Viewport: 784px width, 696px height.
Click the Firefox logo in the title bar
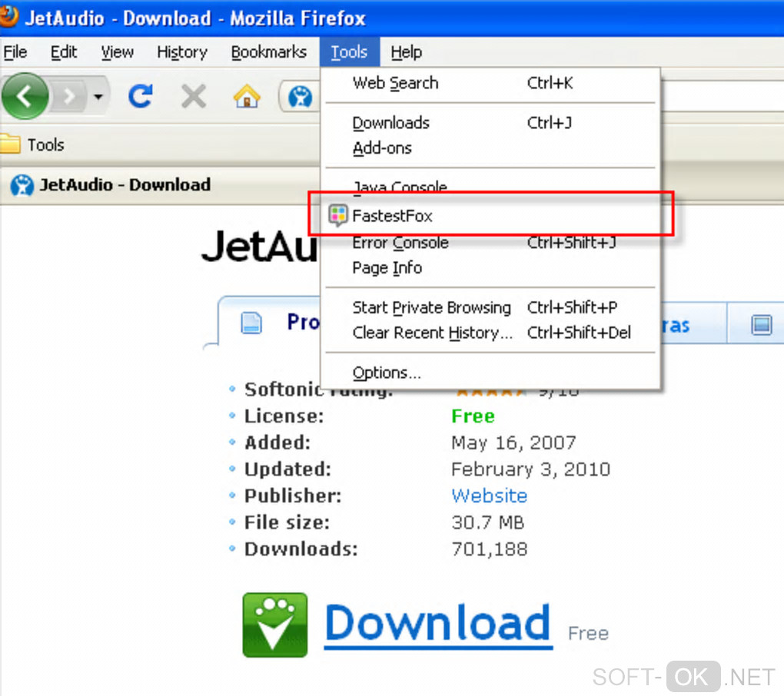(8, 16)
